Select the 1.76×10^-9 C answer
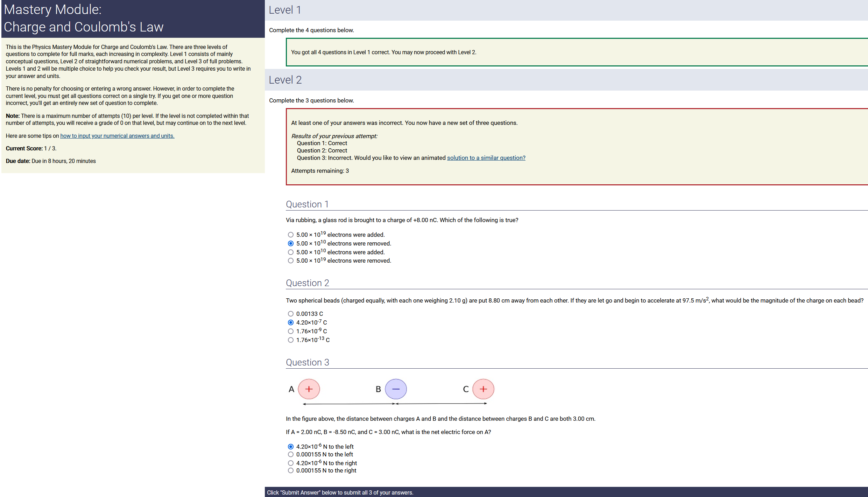The height and width of the screenshot is (497, 868). [290, 331]
